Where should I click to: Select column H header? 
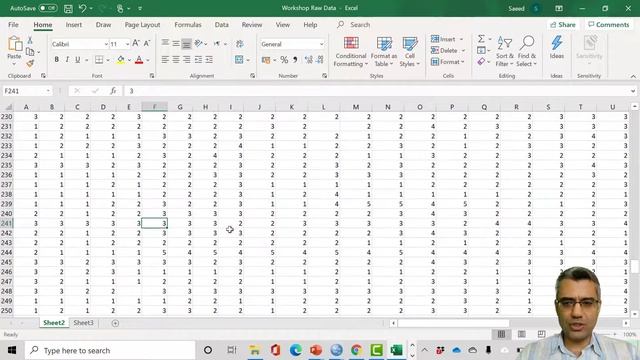pos(205,107)
